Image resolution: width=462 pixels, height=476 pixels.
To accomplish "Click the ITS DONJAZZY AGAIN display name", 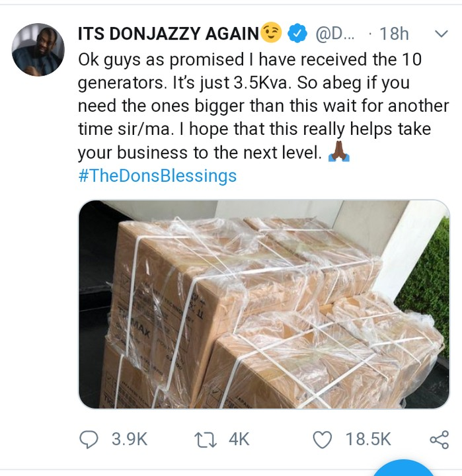I will tap(168, 33).
